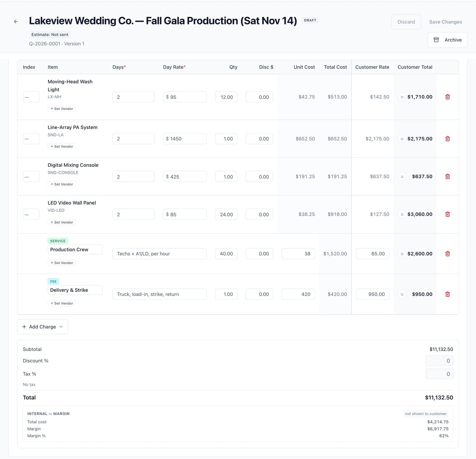Click the 'Customer Total' column header
This screenshot has height=459, width=476.
[415, 67]
